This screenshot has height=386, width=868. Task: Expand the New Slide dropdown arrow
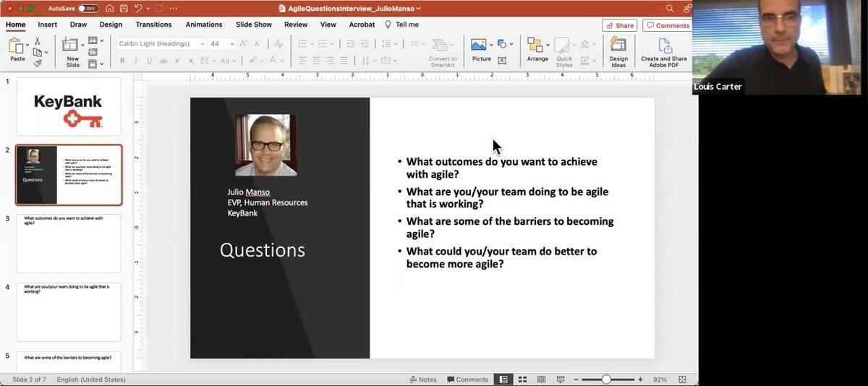click(84, 45)
